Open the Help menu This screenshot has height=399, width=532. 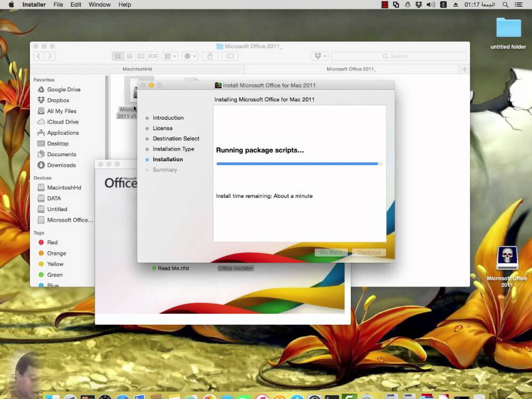(125, 4)
